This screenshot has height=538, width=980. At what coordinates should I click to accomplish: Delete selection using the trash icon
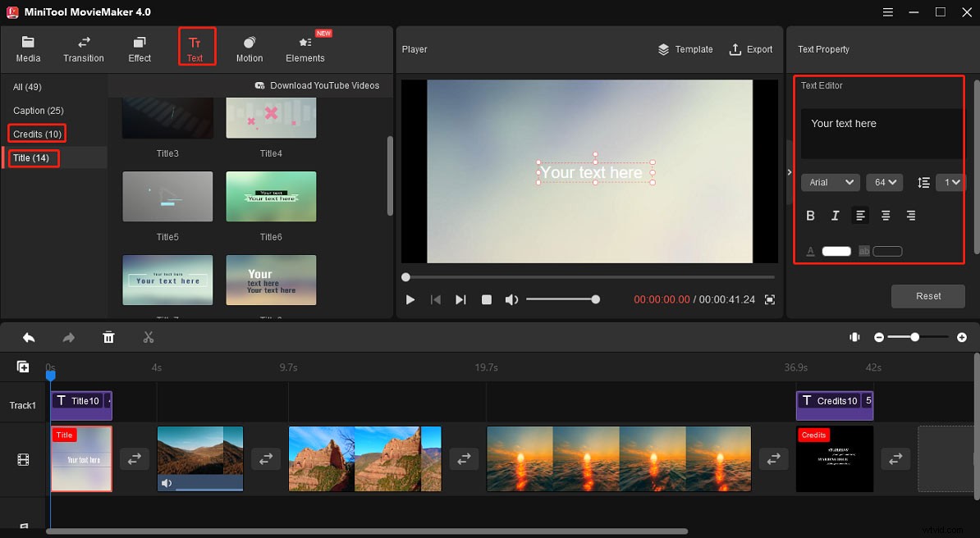(108, 337)
